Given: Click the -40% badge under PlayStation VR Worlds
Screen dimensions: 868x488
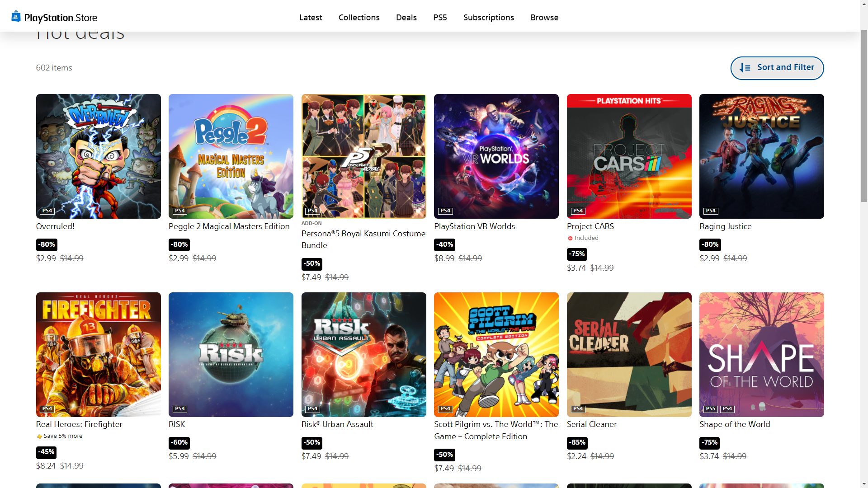Looking at the screenshot, I should pos(444,244).
